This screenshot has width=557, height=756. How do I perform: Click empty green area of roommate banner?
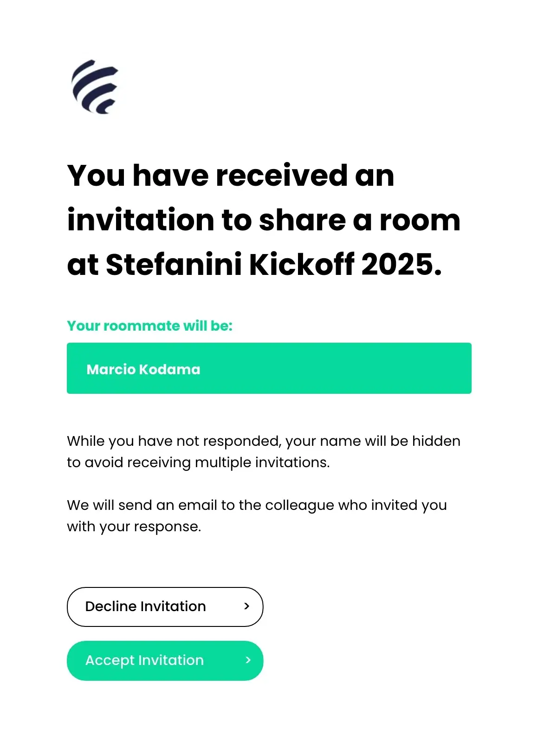coord(334,368)
